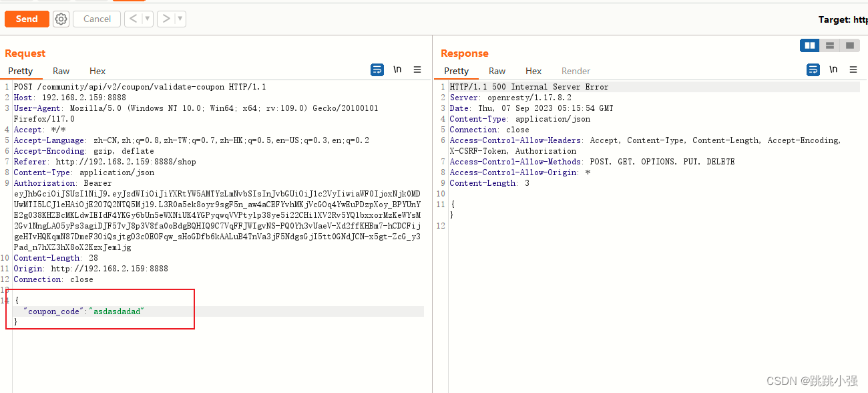Click the JWT token starting with eyJhbGci
The image size is (868, 393).
pyautogui.click(x=217, y=221)
